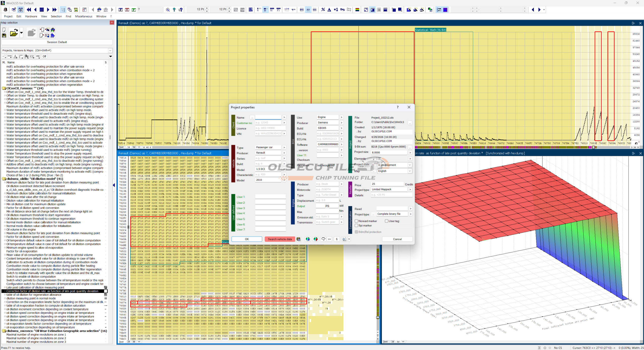Click the Name input field in dialog
644x350 pixels.
pyautogui.click(x=268, y=117)
